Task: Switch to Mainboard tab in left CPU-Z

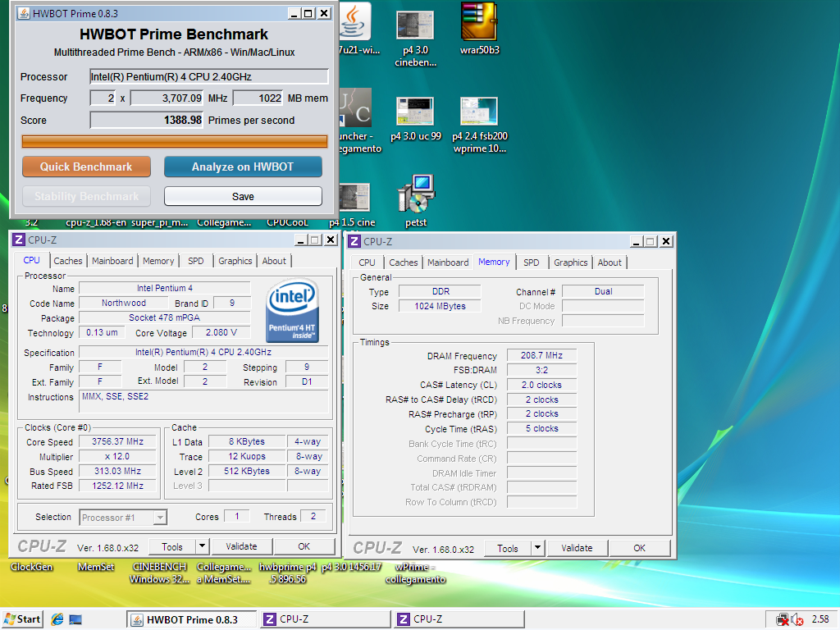Action: 112,261
